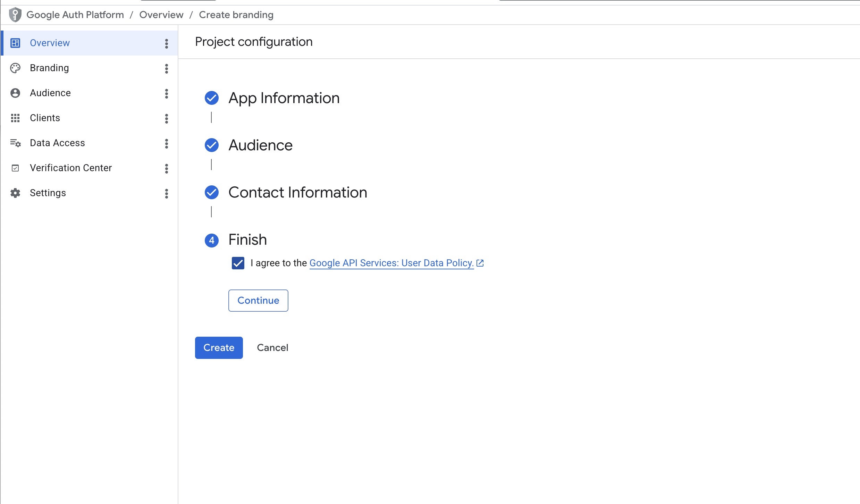Screen dimensions: 860x504
Task: Open the three-dot menu beside Overview
Action: (167, 43)
